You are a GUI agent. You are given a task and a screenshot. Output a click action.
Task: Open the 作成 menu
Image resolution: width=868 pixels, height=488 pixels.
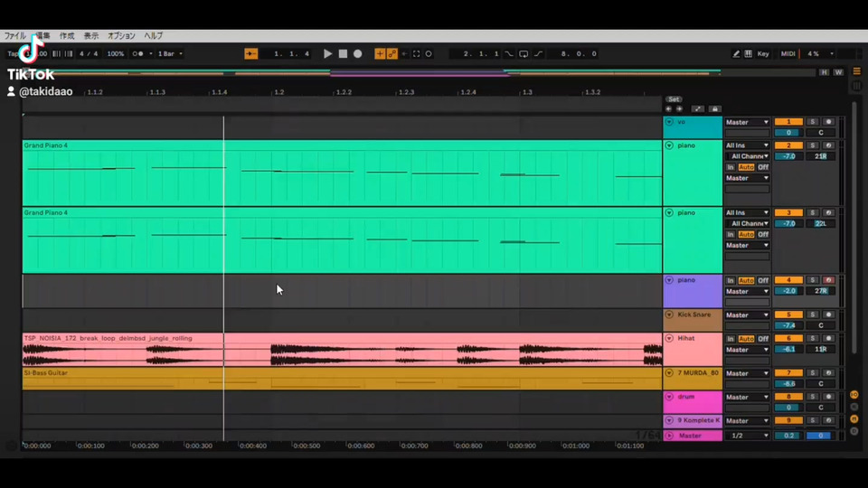point(67,36)
